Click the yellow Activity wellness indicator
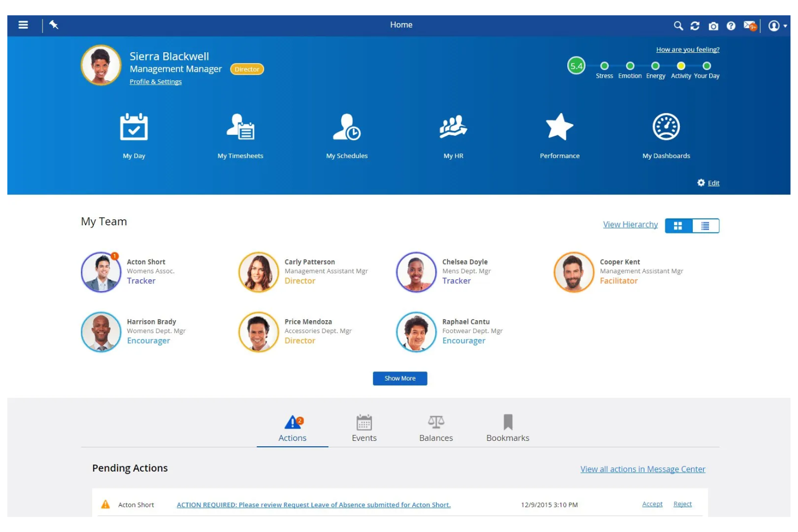The height and width of the screenshot is (532, 798). (x=681, y=66)
